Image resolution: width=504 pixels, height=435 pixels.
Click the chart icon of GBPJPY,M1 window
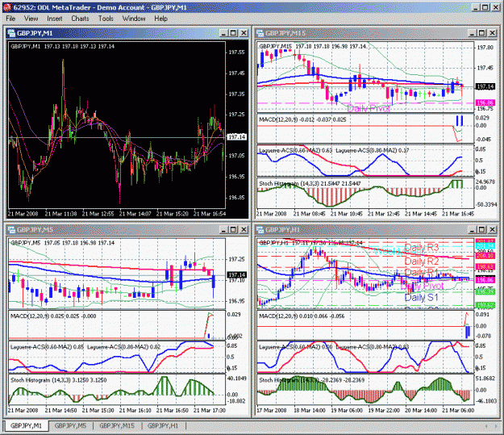(11, 33)
